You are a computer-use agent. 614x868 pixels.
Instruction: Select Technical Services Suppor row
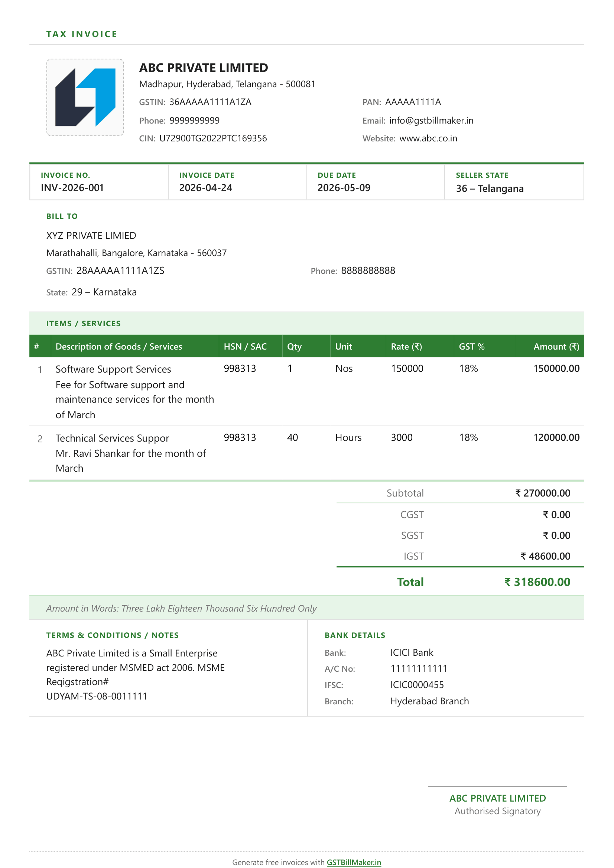click(112, 438)
